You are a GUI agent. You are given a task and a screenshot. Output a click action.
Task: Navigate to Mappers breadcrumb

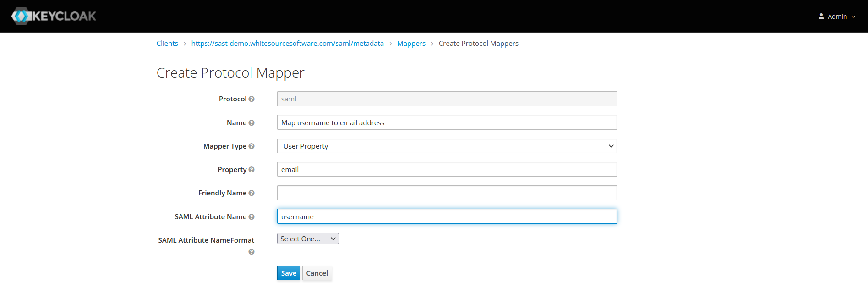pyautogui.click(x=411, y=44)
